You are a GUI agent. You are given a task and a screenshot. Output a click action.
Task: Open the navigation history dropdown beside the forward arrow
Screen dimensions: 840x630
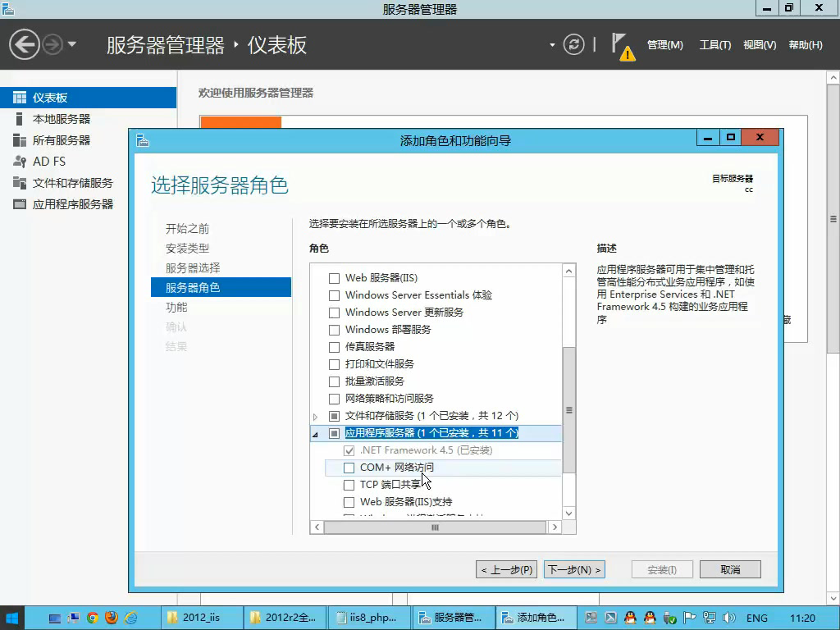click(72, 44)
